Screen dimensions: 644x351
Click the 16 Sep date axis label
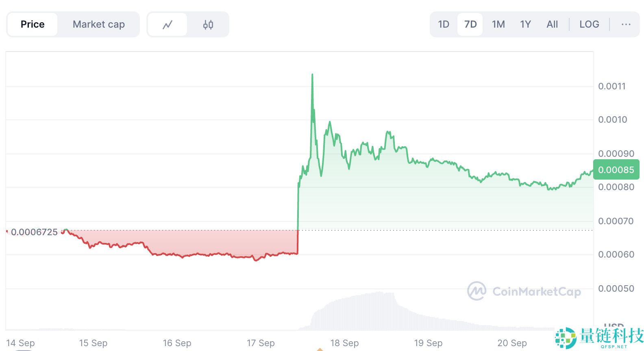[x=177, y=343]
